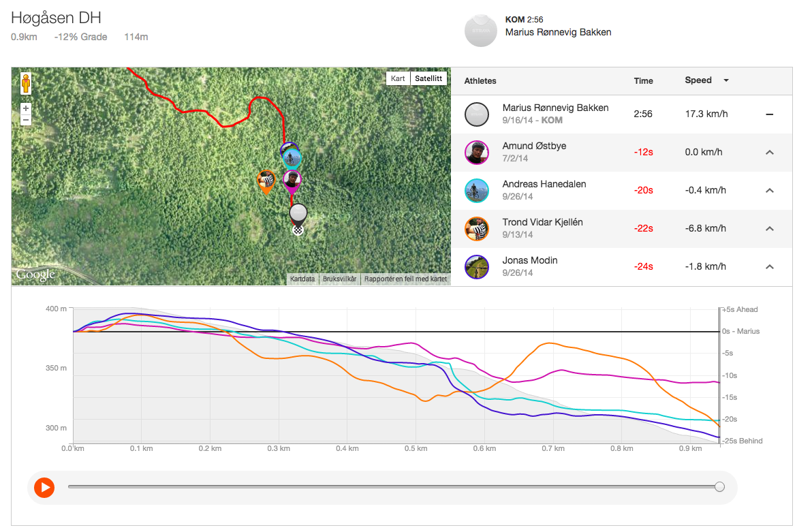Click Amund Østbye's avatar in athlete list
This screenshot has height=532, width=797.
point(477,153)
